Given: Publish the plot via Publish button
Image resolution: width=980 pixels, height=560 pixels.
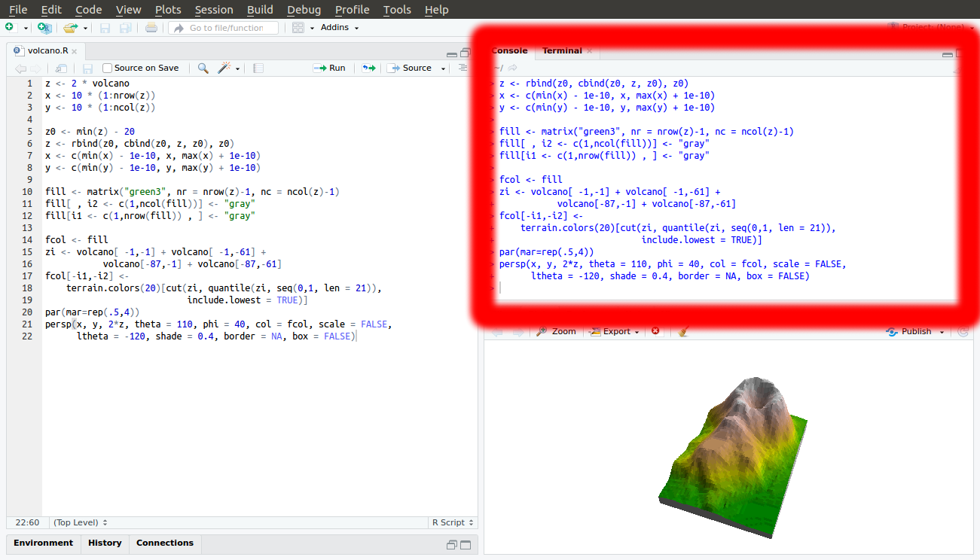Looking at the screenshot, I should point(914,331).
